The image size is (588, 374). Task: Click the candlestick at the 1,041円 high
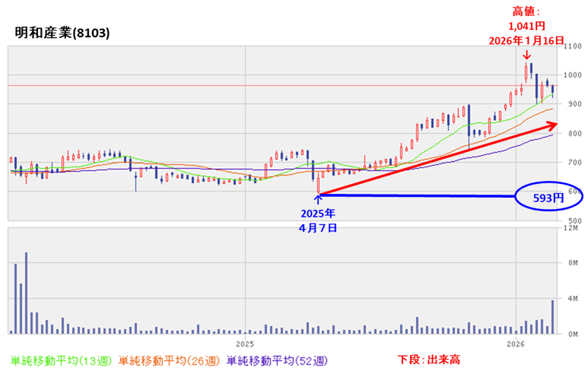coord(526,72)
